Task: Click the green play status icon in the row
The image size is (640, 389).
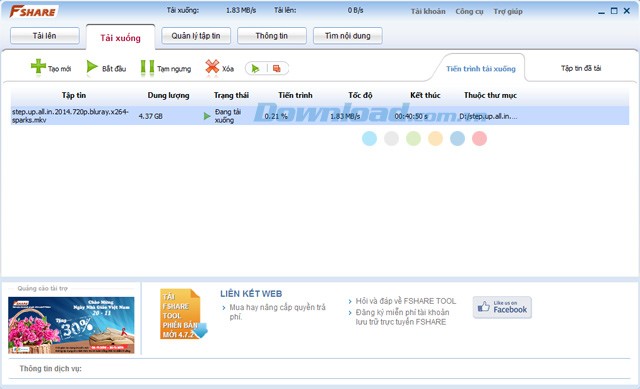Action: [207, 116]
